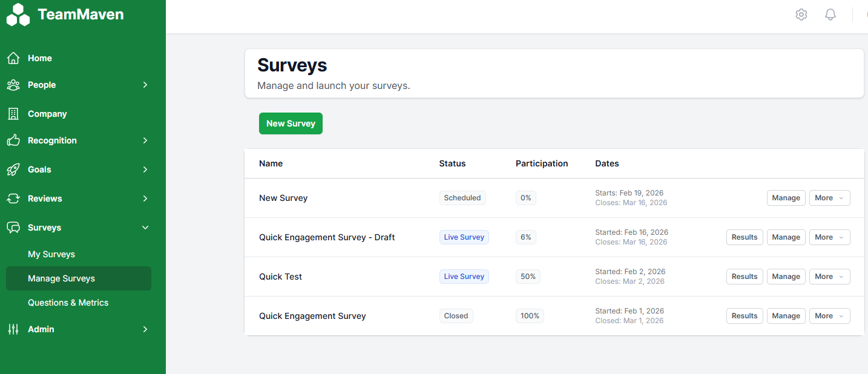
Task: Open More dropdown for New Survey row
Action: (x=829, y=198)
